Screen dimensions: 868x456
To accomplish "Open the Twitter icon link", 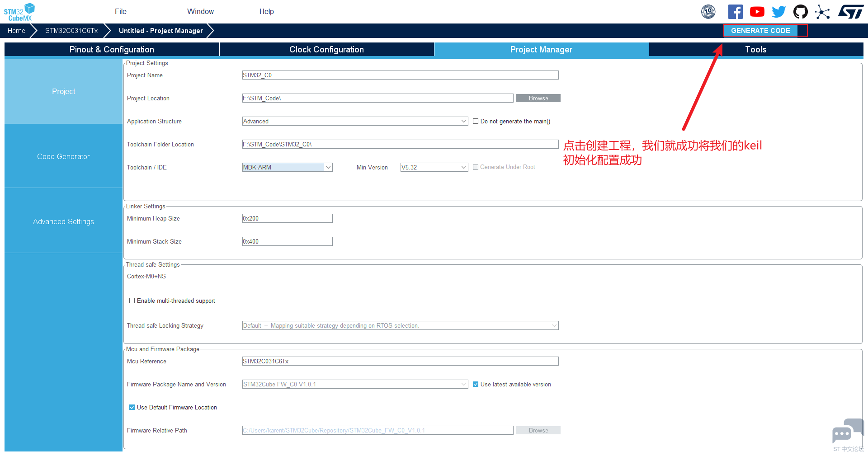I will coord(778,12).
